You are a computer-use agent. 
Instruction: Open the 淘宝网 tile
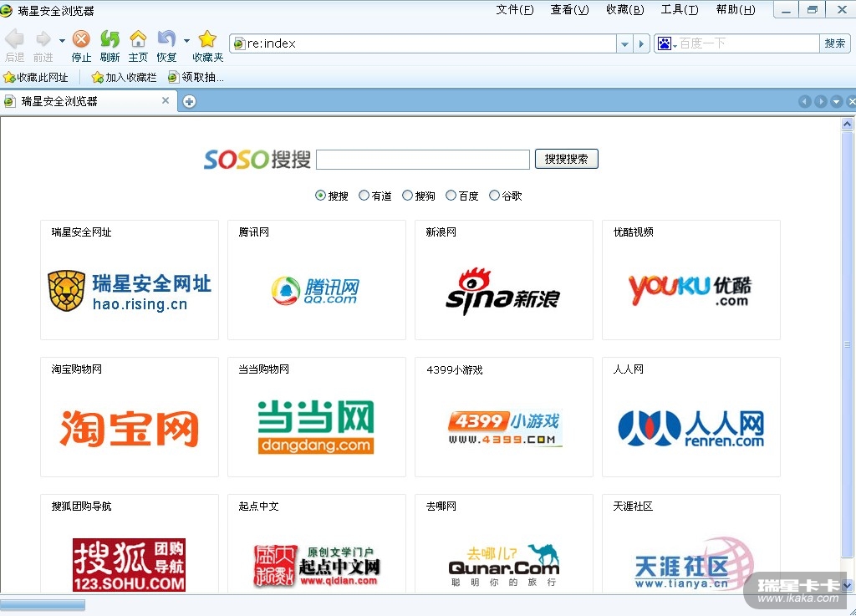pos(130,417)
